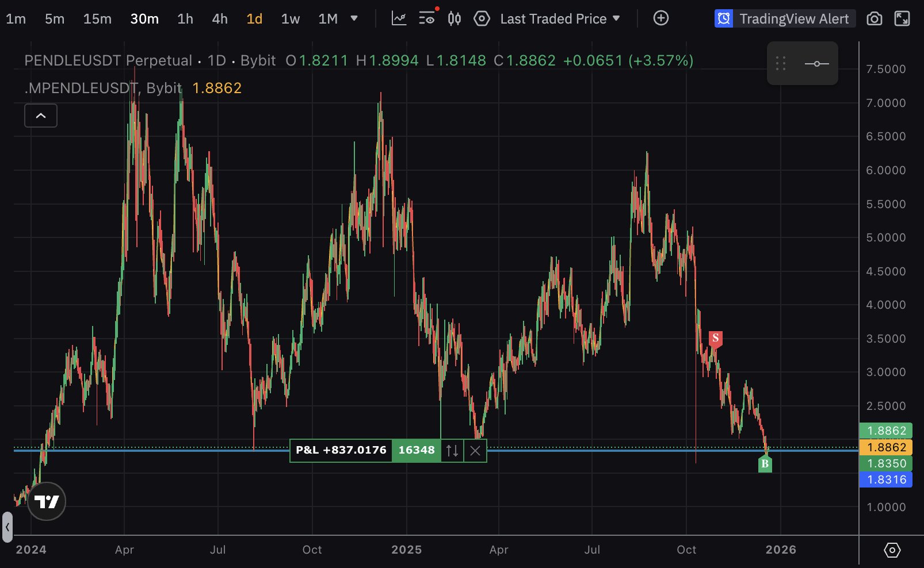Image resolution: width=924 pixels, height=568 pixels.
Task: Click the green 1.8862 price label on scale
Action: [886, 431]
